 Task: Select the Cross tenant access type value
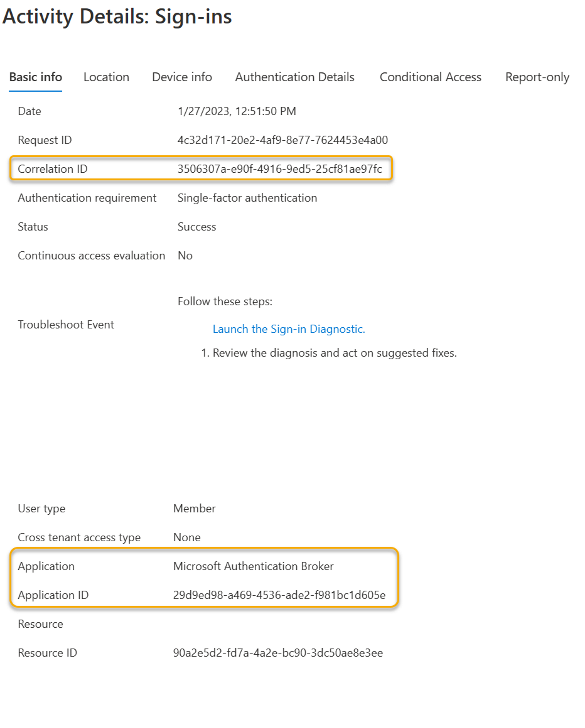(187, 537)
